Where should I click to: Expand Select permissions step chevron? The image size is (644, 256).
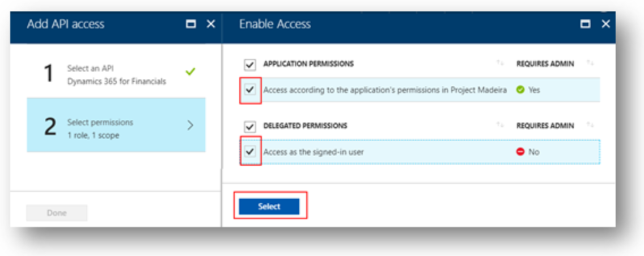[190, 125]
